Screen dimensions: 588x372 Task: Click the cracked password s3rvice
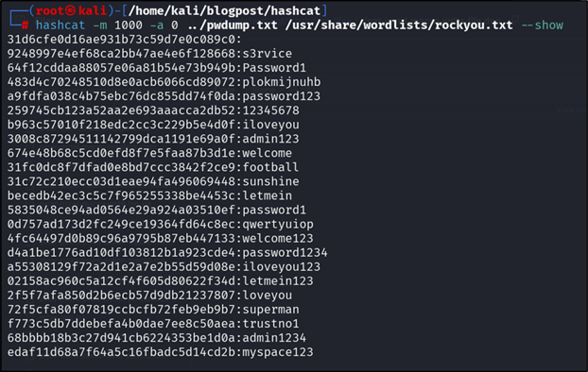click(267, 54)
